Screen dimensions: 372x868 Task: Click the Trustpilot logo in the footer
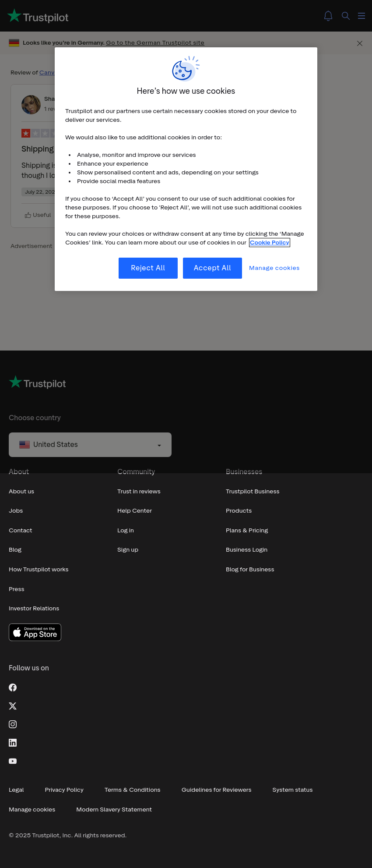(38, 383)
